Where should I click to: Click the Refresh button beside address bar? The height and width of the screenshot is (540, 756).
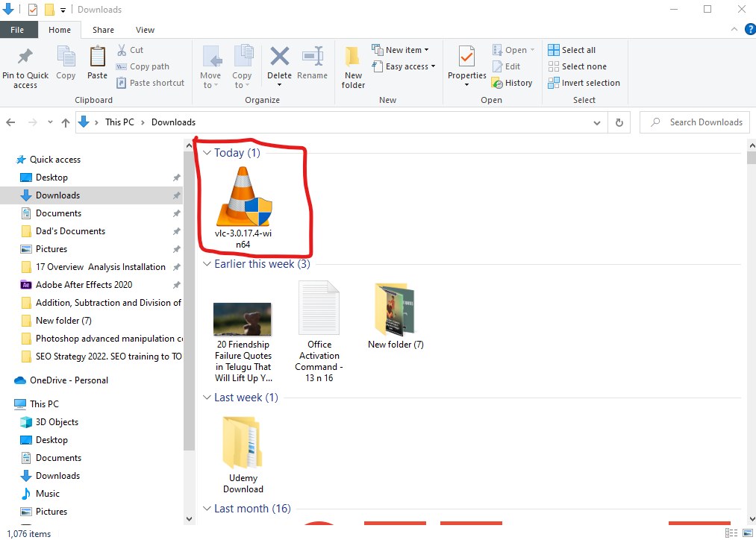[x=619, y=122]
